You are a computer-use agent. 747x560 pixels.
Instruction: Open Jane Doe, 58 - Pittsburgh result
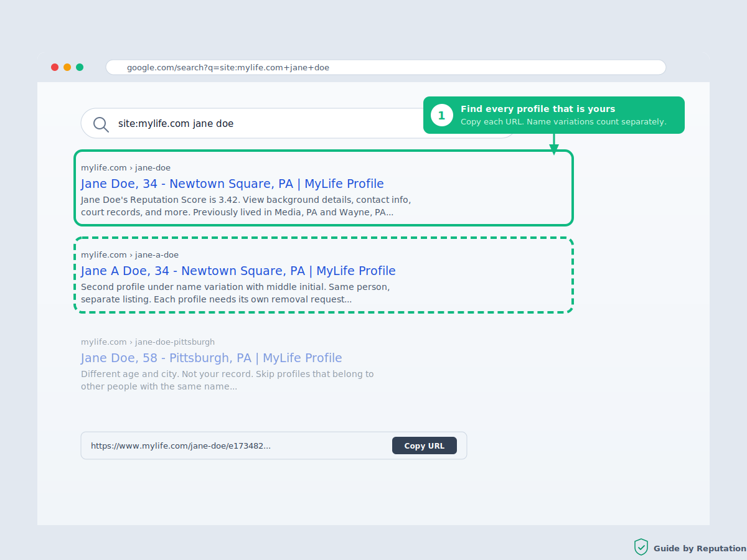pyautogui.click(x=212, y=358)
